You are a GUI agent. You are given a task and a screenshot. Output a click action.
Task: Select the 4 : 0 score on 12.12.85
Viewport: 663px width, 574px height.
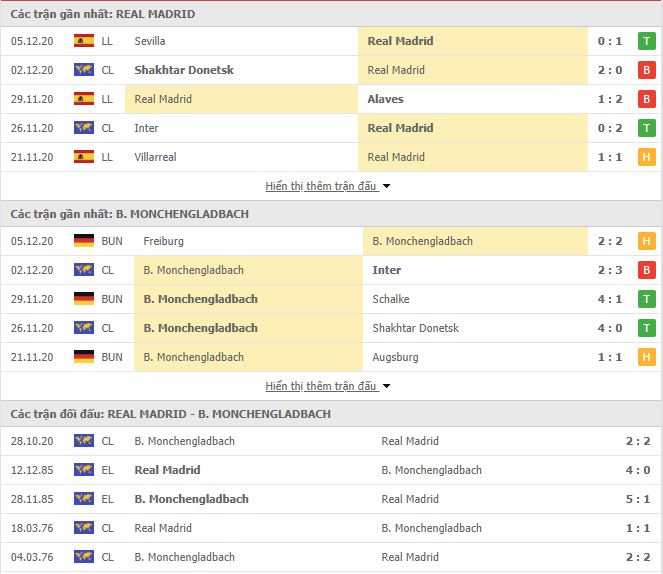[638, 470]
